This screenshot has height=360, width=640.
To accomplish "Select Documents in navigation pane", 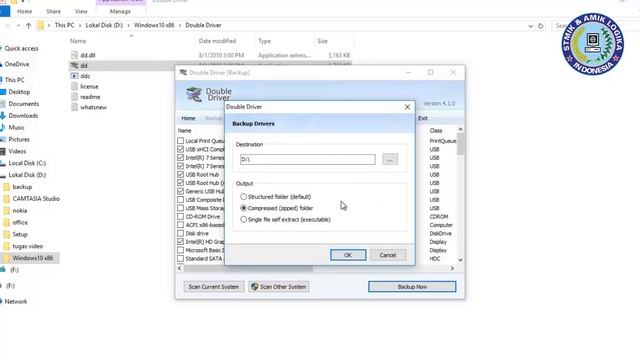I will click(24, 104).
